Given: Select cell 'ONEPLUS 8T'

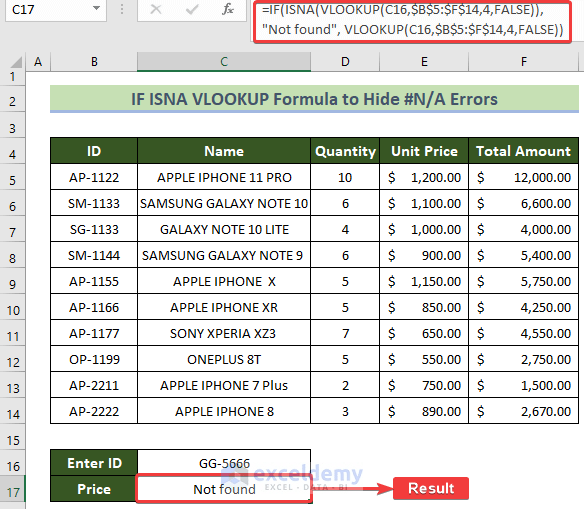Looking at the screenshot, I should pos(224,359).
